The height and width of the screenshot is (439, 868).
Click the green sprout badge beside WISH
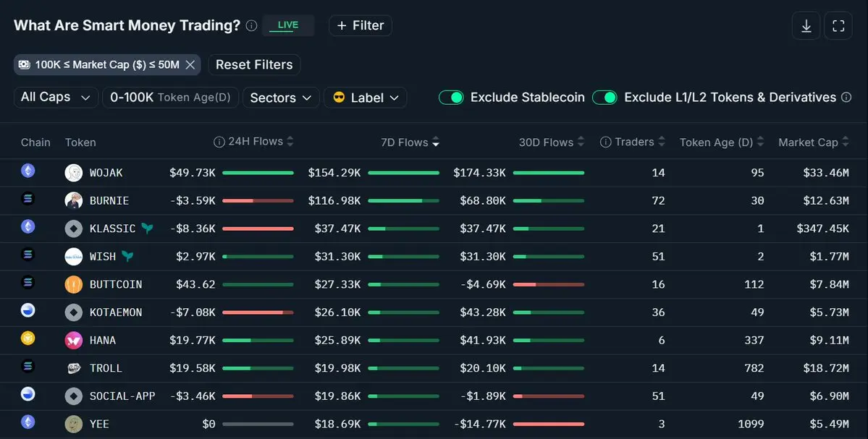[x=127, y=256]
